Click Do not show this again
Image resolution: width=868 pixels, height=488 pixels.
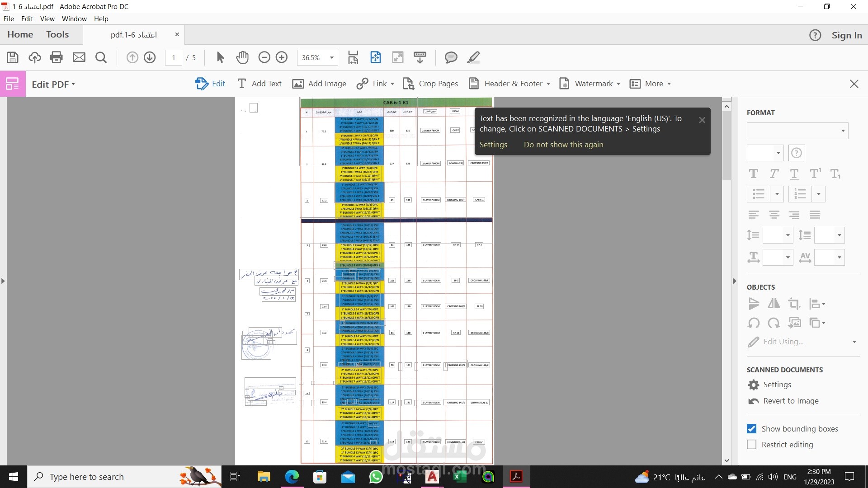[x=563, y=145]
